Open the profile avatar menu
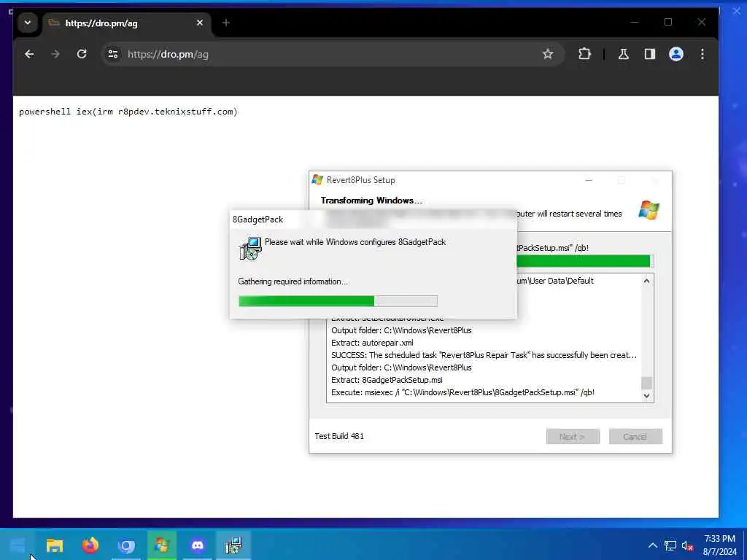Image resolution: width=747 pixels, height=560 pixels. point(676,54)
